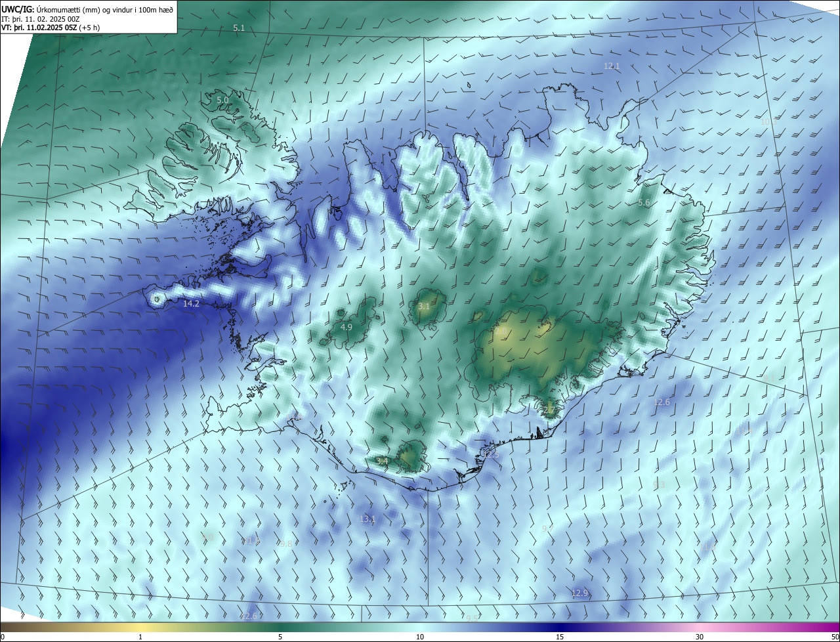Click the title 'UWC/IG: Úrkomumætti (mm) og vindur í 100m hæð'

pyautogui.click(x=87, y=9)
